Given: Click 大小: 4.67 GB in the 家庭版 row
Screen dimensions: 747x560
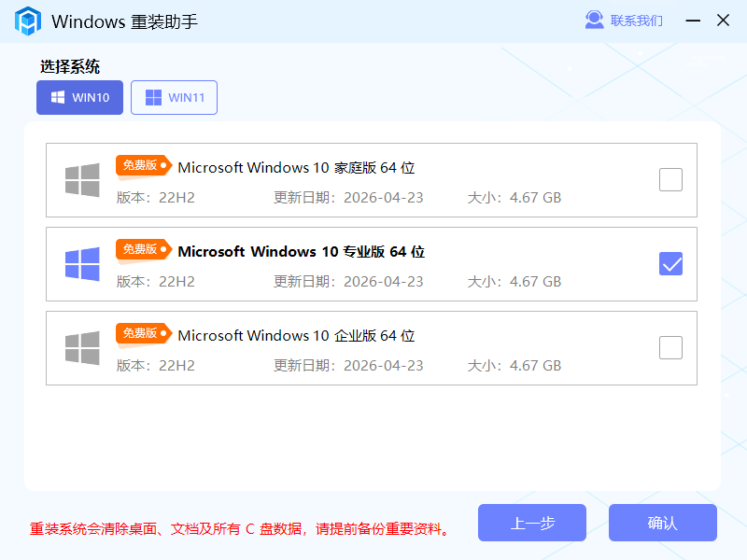Looking at the screenshot, I should (x=514, y=198).
